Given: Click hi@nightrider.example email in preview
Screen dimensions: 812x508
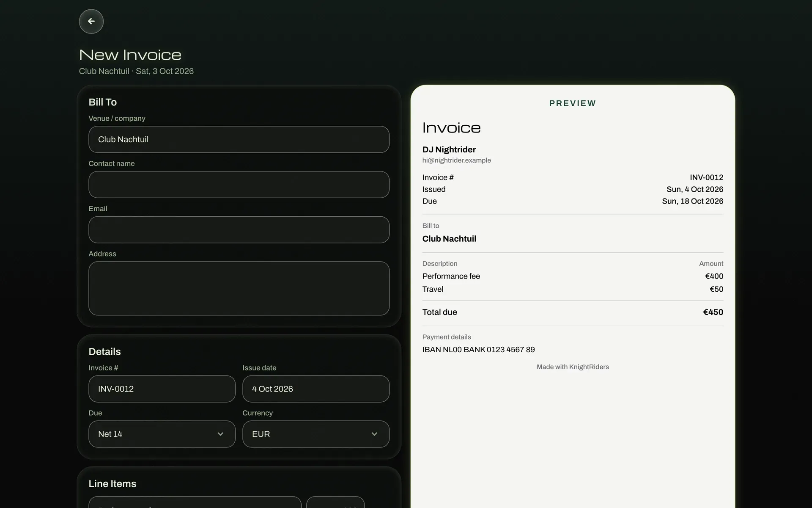Looking at the screenshot, I should [x=457, y=160].
